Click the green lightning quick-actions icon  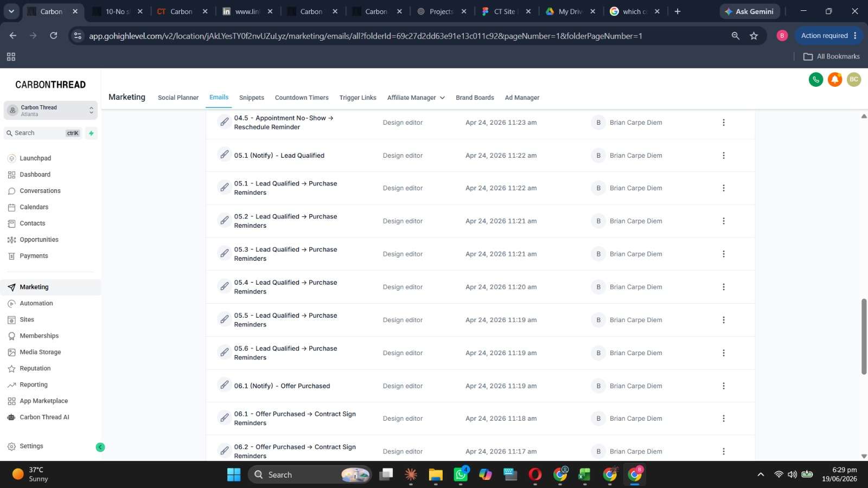click(91, 133)
